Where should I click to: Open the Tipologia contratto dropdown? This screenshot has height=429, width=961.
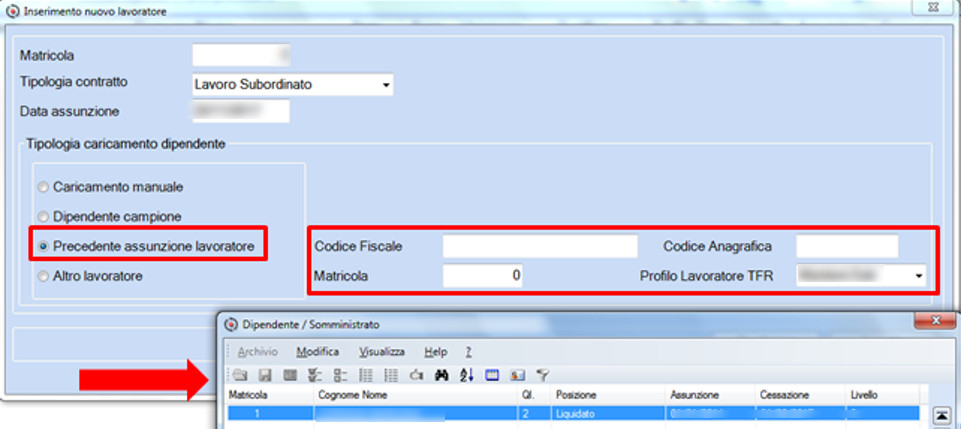386,85
